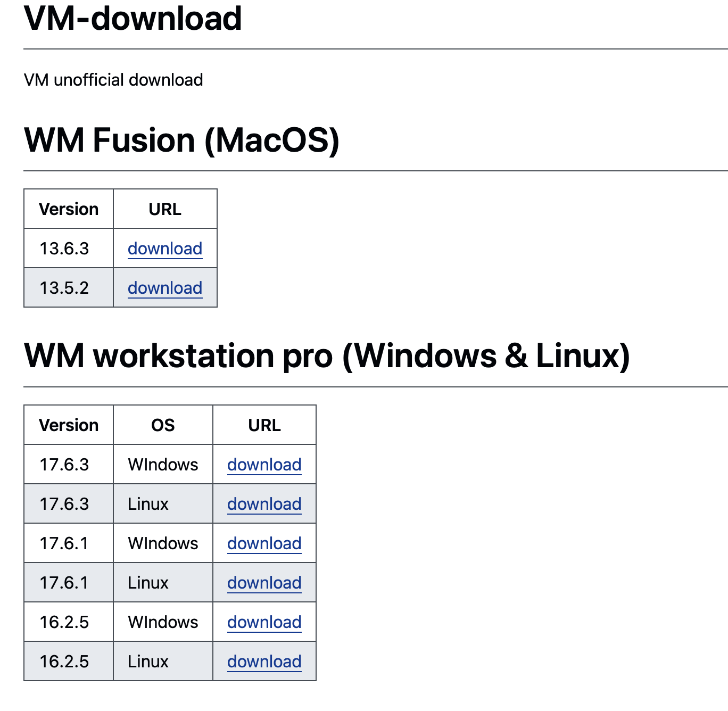Click the VM-download page title
Image resolution: width=728 pixels, height=711 pixels.
pos(133,19)
